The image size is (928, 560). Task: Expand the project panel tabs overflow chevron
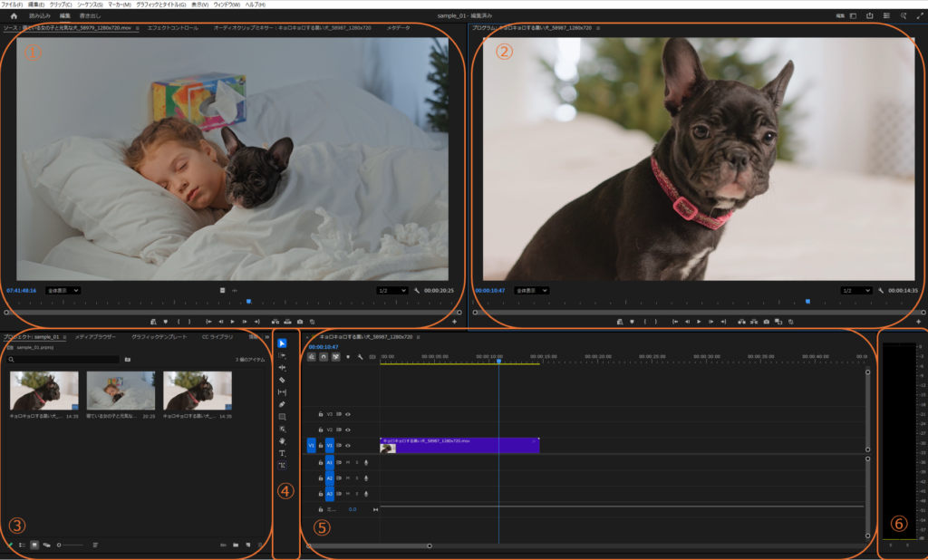pyautogui.click(x=266, y=337)
